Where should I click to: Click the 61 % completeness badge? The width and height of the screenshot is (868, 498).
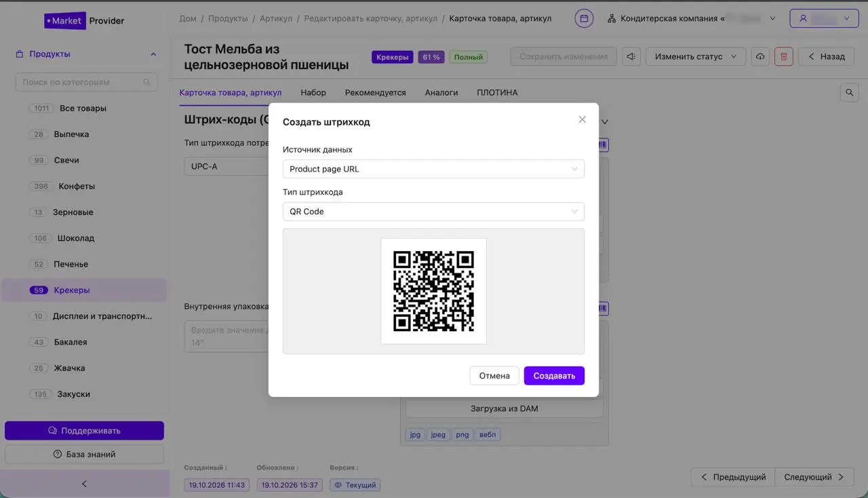click(x=431, y=57)
